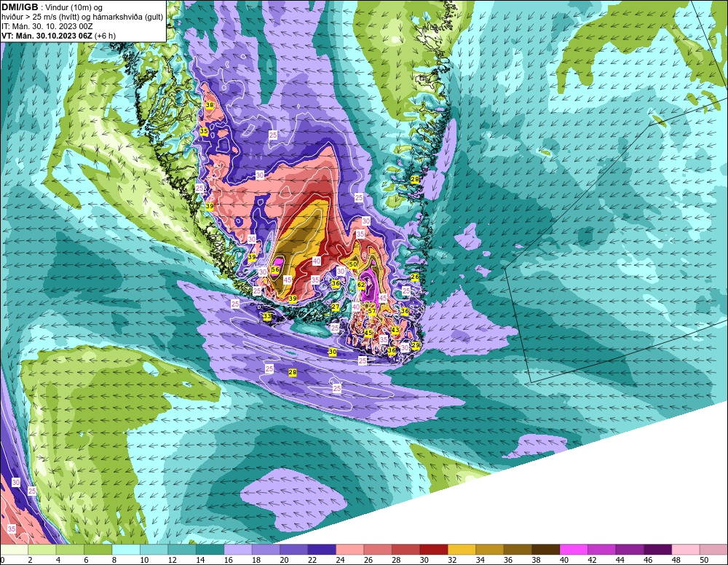Click the yellow 56 gust label

tap(275, 269)
